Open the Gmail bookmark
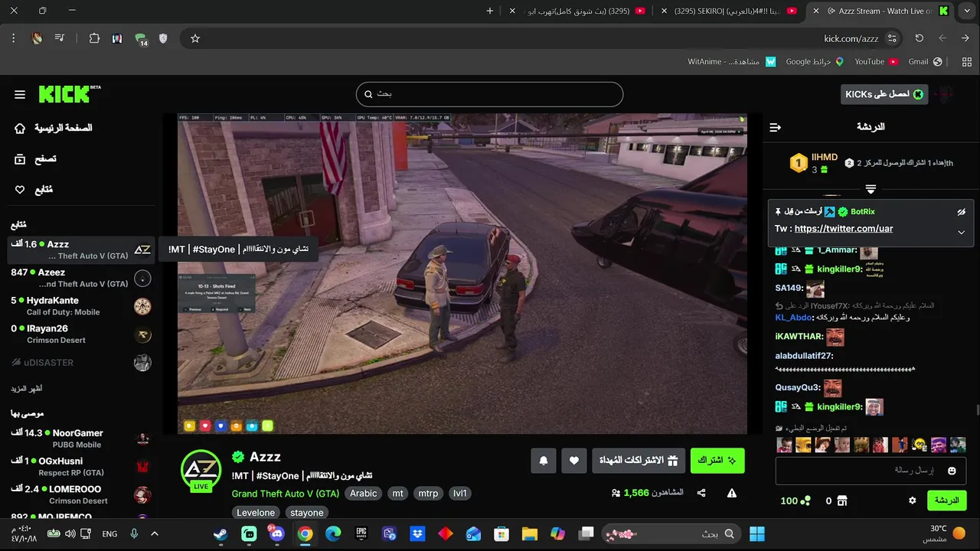This screenshot has width=980, height=551. (x=925, y=61)
